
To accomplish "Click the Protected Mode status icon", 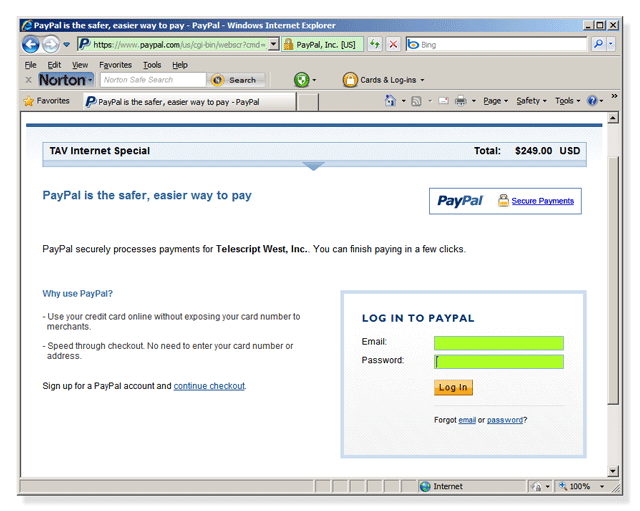I will click(x=536, y=487).
